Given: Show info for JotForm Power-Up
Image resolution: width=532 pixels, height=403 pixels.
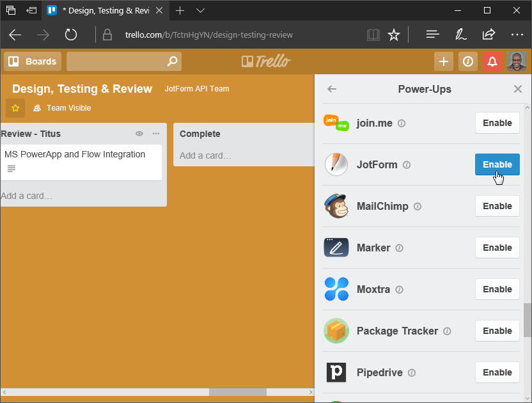Looking at the screenshot, I should coord(407,165).
